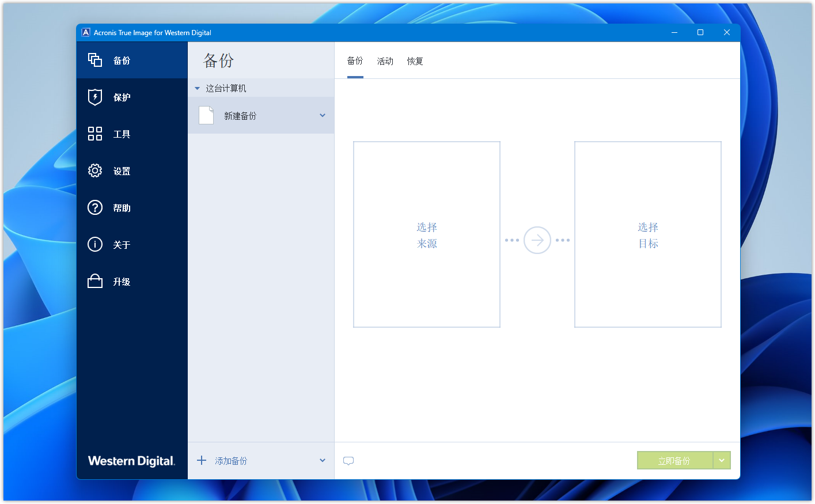Open the 立即备份 options dropdown arrow
Screen dimensions: 815x504
[722, 460]
